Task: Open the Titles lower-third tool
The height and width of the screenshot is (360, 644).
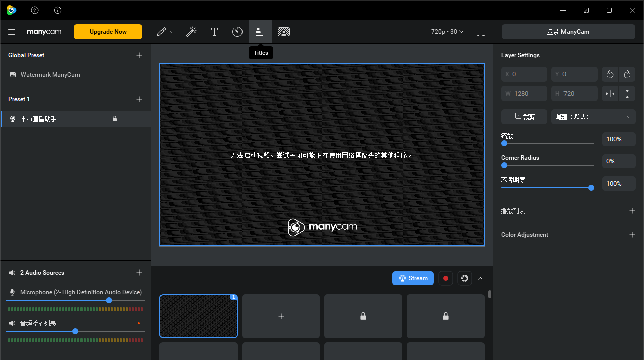Action: [261, 32]
